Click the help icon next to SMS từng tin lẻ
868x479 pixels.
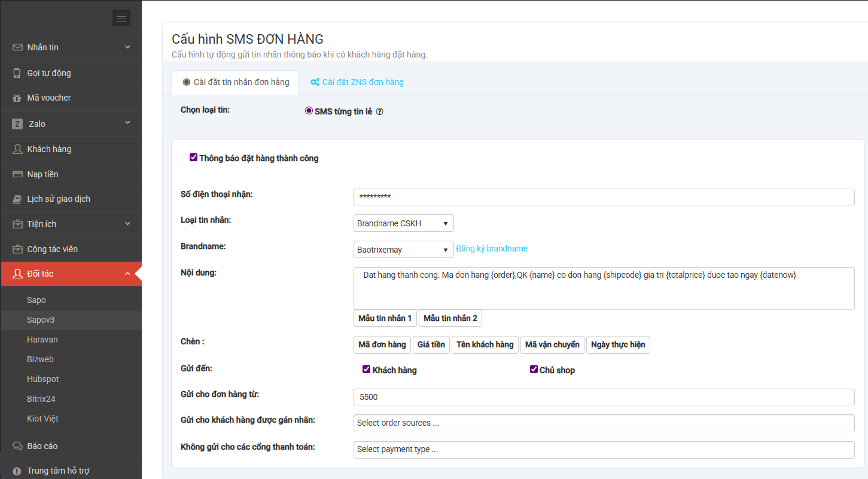point(379,111)
